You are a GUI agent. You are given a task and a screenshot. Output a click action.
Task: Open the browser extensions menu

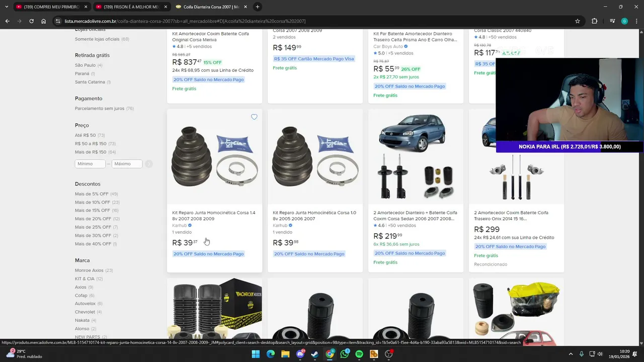coord(595,21)
